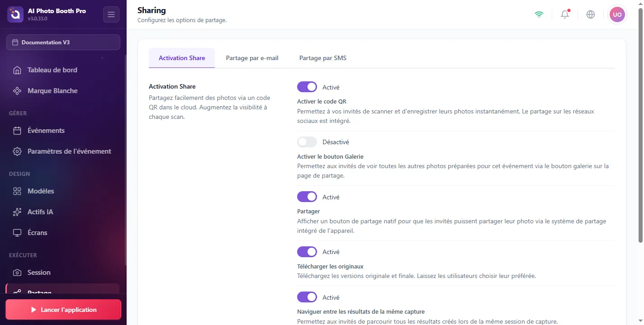Go to Tableau de bord

[x=62, y=70]
